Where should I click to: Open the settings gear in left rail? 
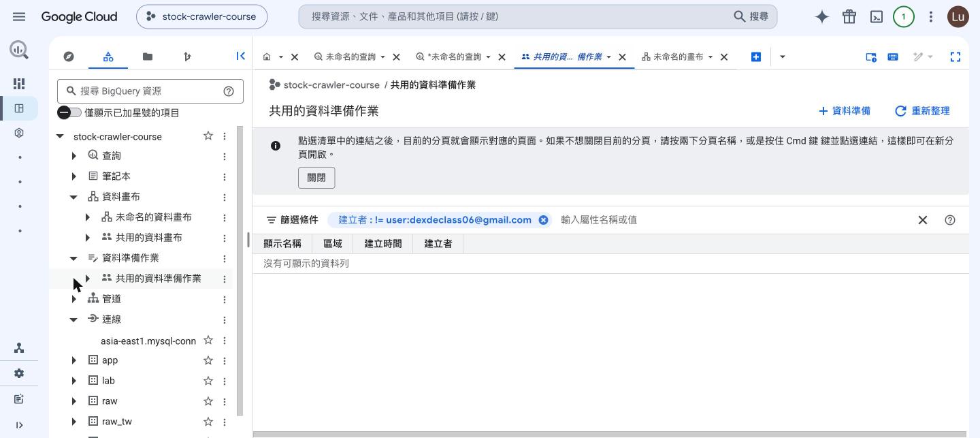tap(19, 373)
